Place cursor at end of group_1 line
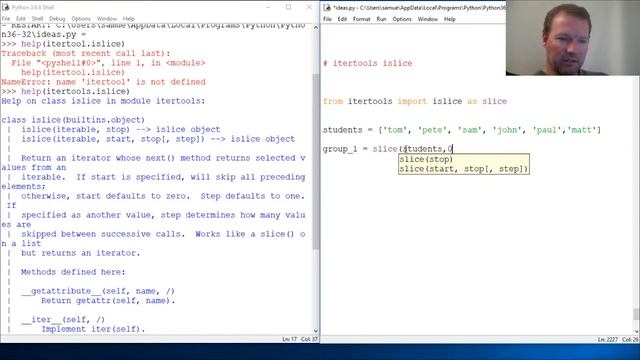This screenshot has height=360, width=640. 453,149
